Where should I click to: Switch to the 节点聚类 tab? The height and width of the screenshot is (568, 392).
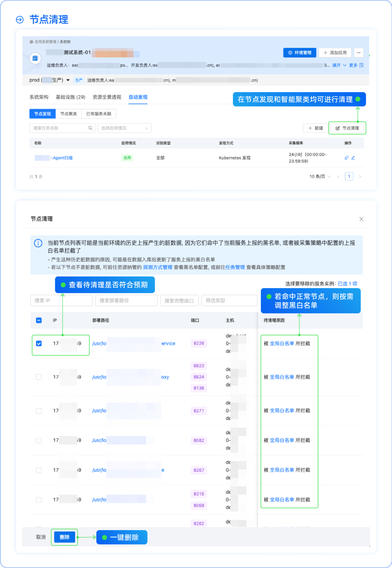68,113
